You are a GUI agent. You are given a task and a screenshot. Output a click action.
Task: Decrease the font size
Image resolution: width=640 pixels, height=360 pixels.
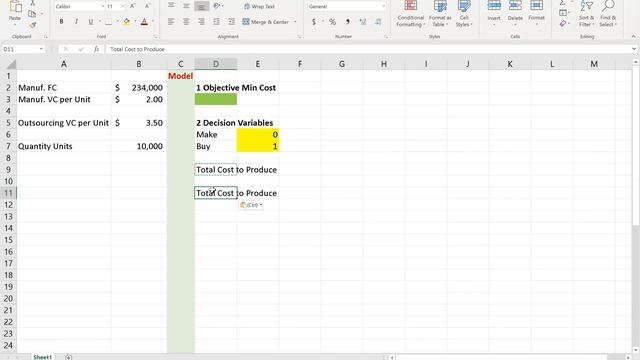tap(147, 6)
